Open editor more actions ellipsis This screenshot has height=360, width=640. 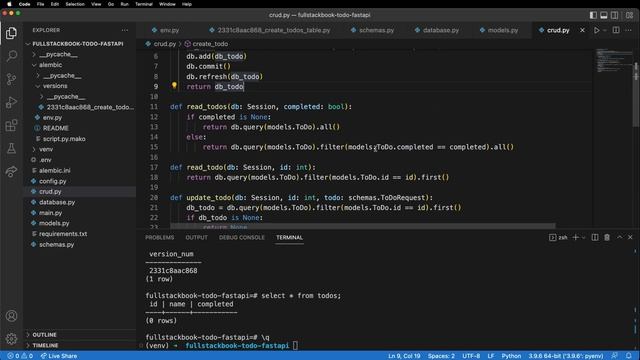[x=629, y=30]
